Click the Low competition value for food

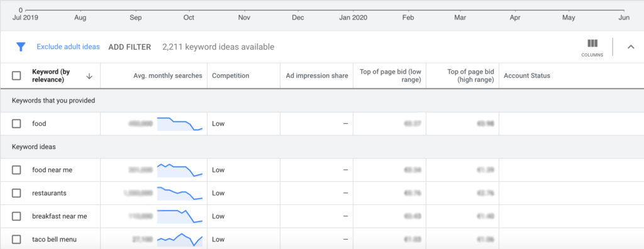click(218, 124)
